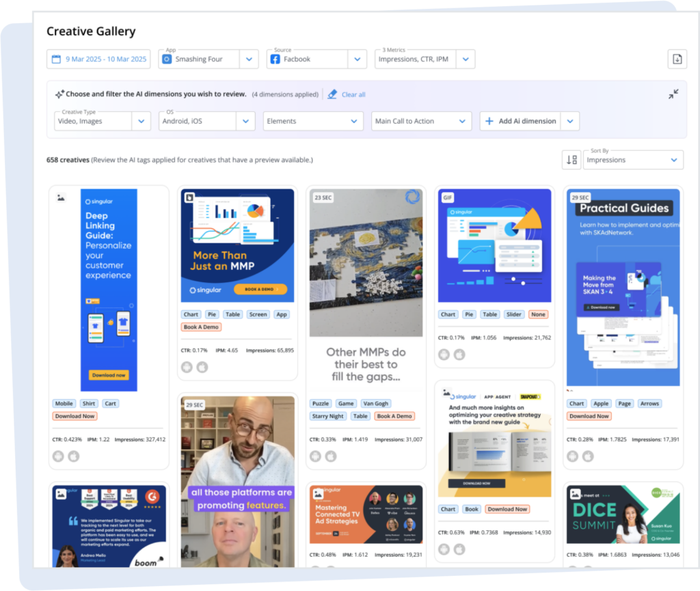Click the Download Now tag under Practical Guides
The height and width of the screenshot is (591, 700).
(589, 416)
